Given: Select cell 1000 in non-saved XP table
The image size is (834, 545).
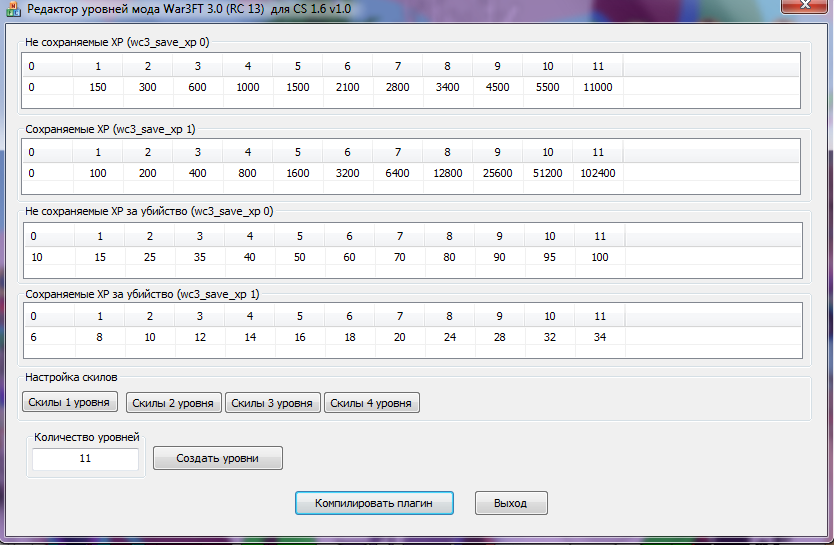Looking at the screenshot, I should [x=248, y=87].
